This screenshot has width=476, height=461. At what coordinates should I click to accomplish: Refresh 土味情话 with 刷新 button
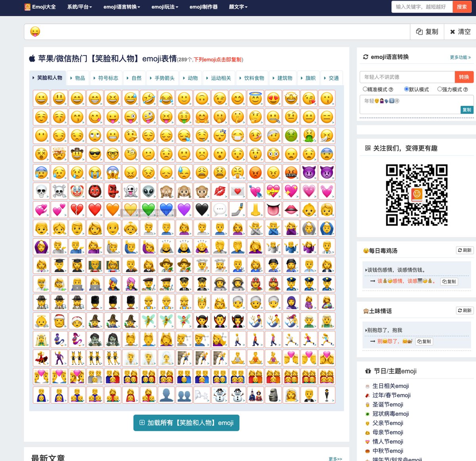[x=464, y=310]
